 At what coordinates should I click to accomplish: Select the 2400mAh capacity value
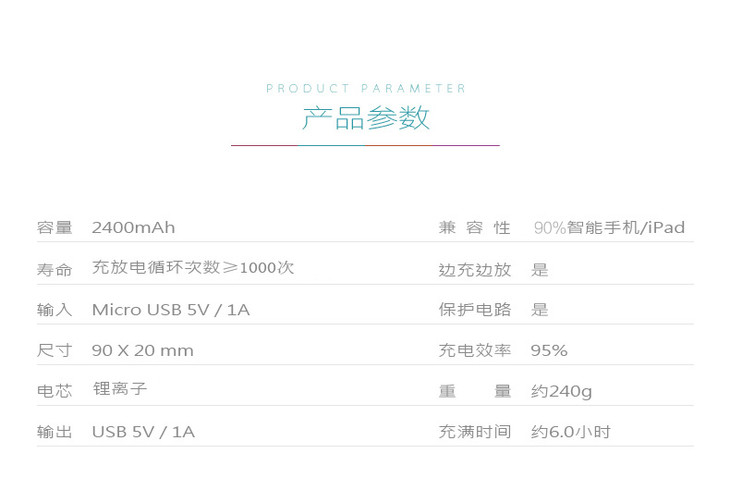coord(133,228)
